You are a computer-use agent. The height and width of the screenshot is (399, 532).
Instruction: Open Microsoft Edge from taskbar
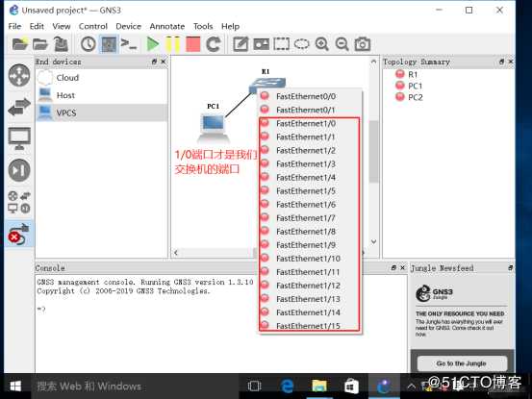pos(287,386)
